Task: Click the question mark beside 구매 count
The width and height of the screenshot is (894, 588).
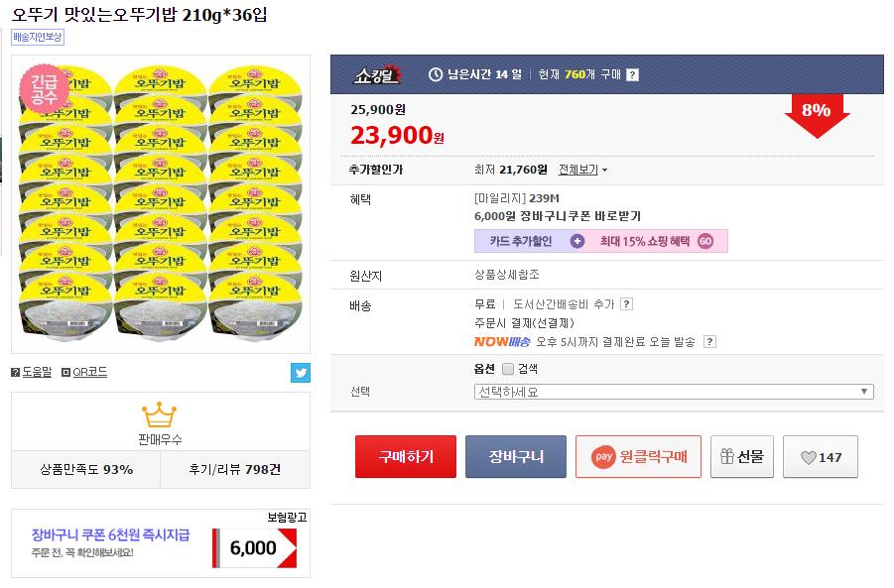Action: click(633, 74)
